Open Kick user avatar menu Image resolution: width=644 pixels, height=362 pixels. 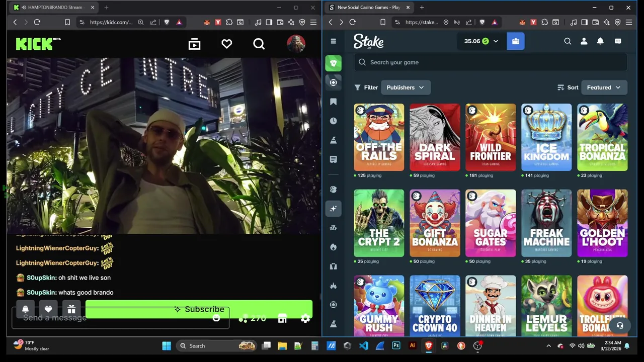click(296, 44)
